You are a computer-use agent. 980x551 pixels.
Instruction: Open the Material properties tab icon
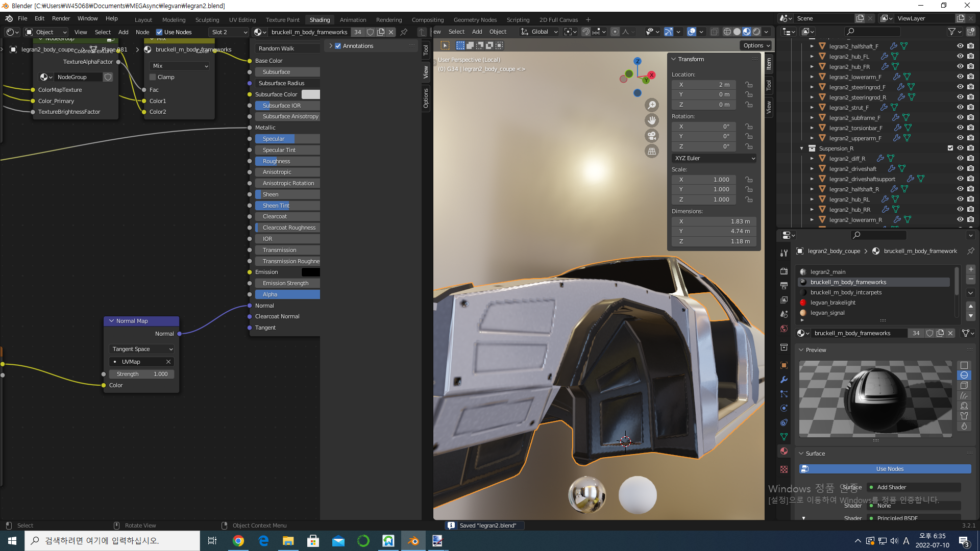pyautogui.click(x=784, y=451)
